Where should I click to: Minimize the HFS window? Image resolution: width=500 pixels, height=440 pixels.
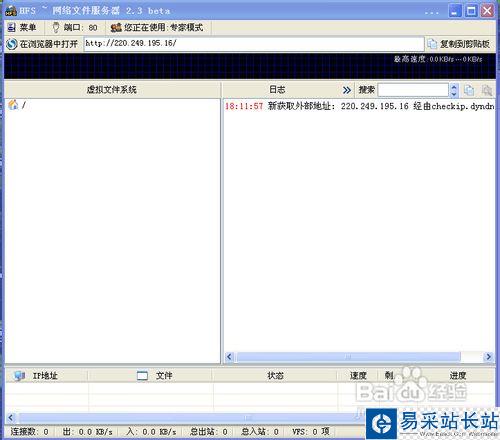point(455,11)
